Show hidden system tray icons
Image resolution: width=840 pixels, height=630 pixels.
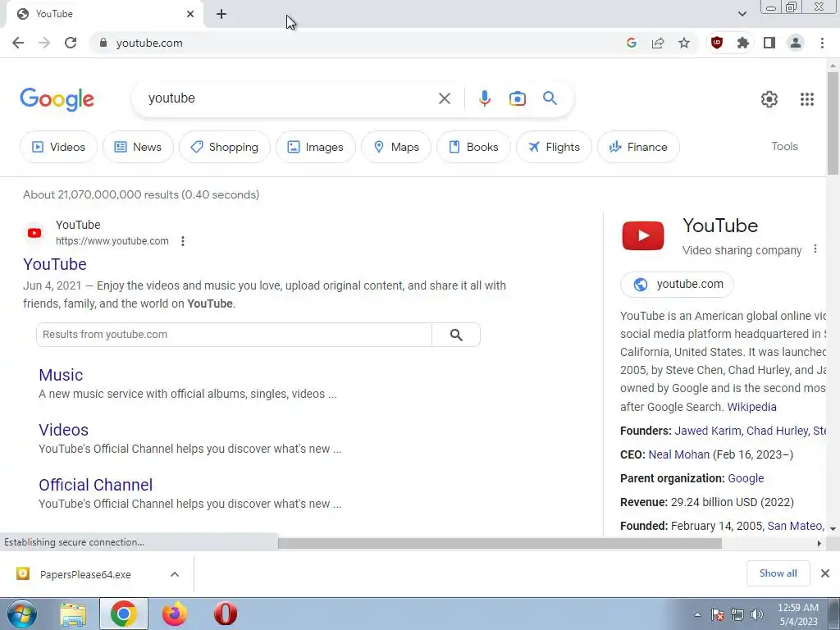697,614
